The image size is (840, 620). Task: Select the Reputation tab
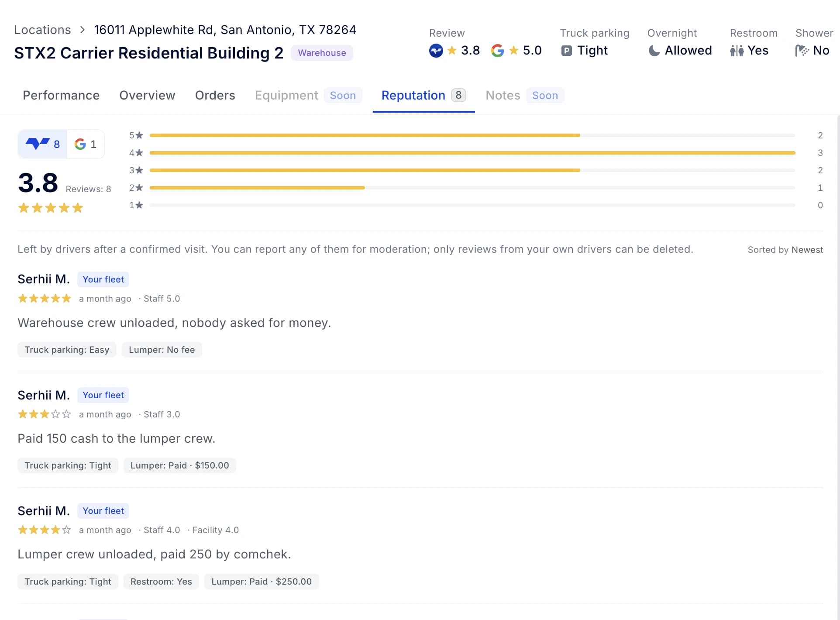pos(423,95)
